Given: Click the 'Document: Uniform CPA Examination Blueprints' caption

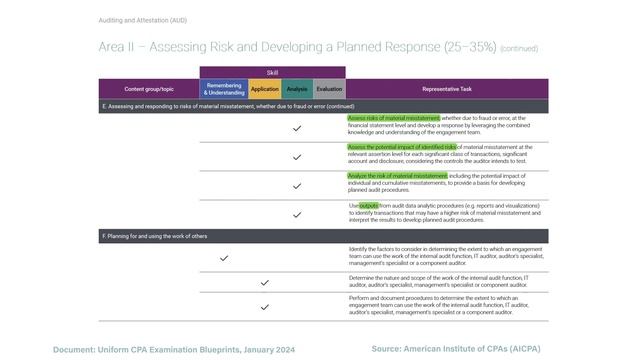Looking at the screenshot, I should coord(174,350).
